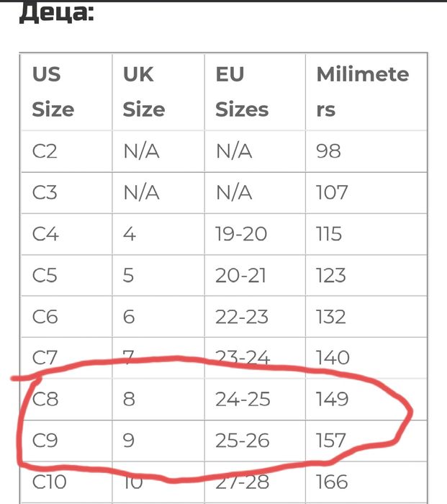Select the EU size 19-20 cell

click(241, 234)
